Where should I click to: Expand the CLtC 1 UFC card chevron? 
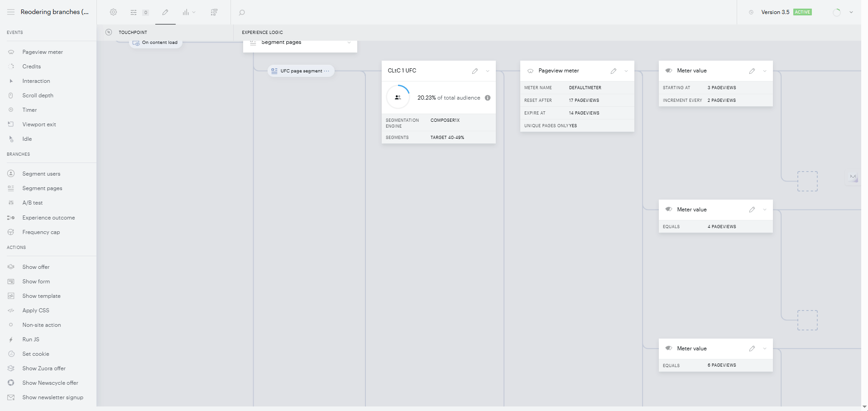(x=488, y=71)
